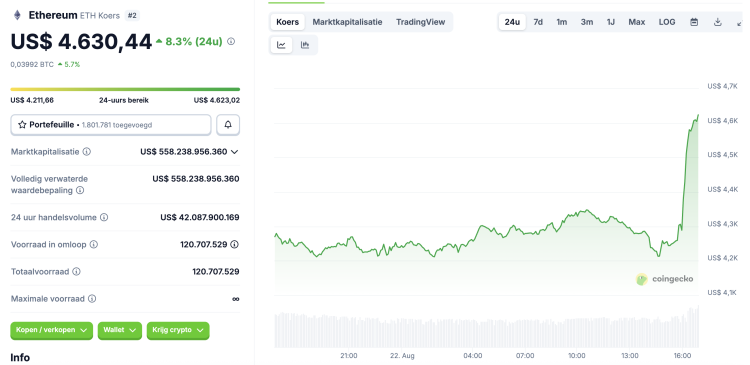
Task: Click the 22. Aug axis label
Action: tap(402, 356)
